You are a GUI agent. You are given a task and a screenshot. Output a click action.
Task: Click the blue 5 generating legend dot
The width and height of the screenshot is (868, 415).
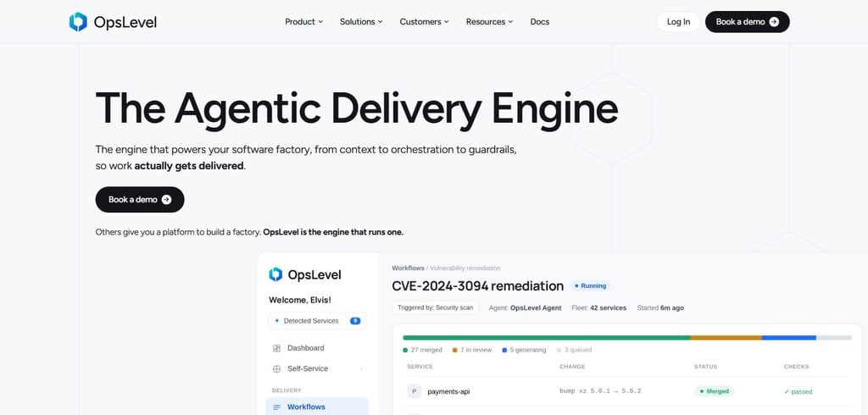click(504, 351)
